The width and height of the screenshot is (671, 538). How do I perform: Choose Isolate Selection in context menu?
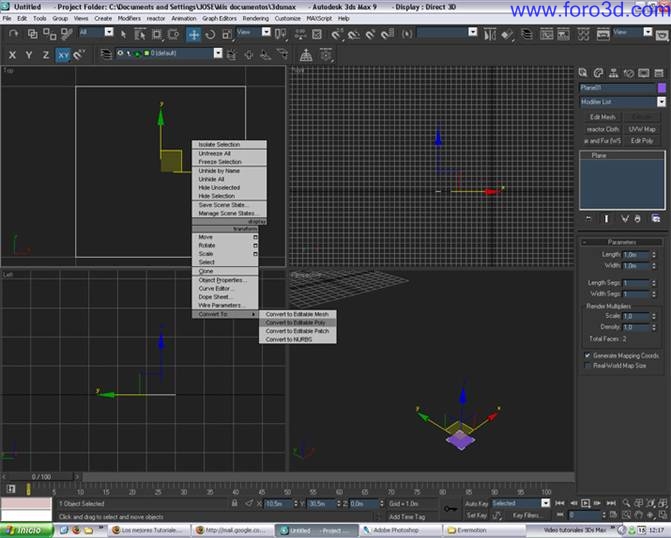[229, 145]
